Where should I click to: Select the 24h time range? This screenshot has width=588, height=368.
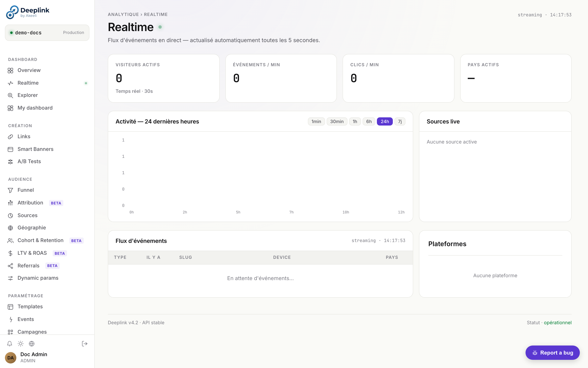(x=385, y=121)
